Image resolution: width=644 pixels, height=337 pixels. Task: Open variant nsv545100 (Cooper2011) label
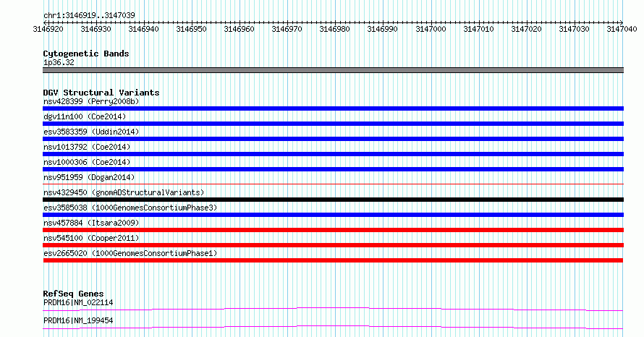tap(91, 238)
